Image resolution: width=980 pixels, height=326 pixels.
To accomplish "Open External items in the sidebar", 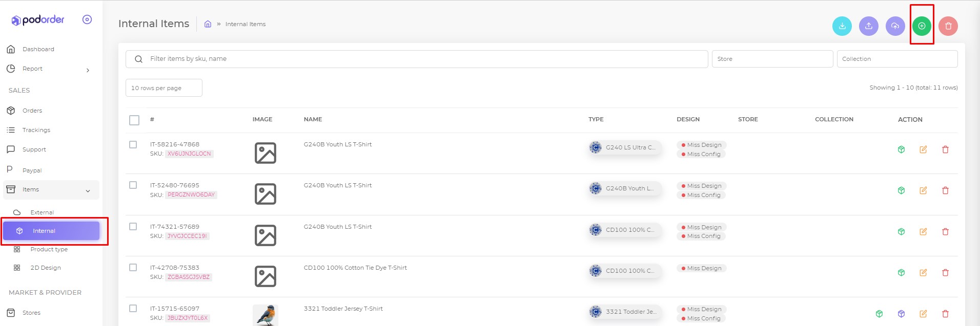I will 42,212.
